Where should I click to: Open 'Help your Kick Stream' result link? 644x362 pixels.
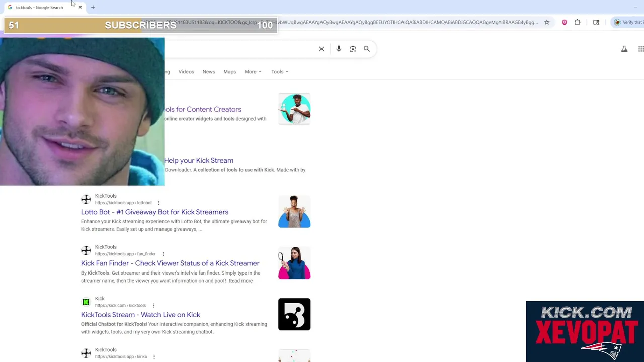click(x=199, y=160)
